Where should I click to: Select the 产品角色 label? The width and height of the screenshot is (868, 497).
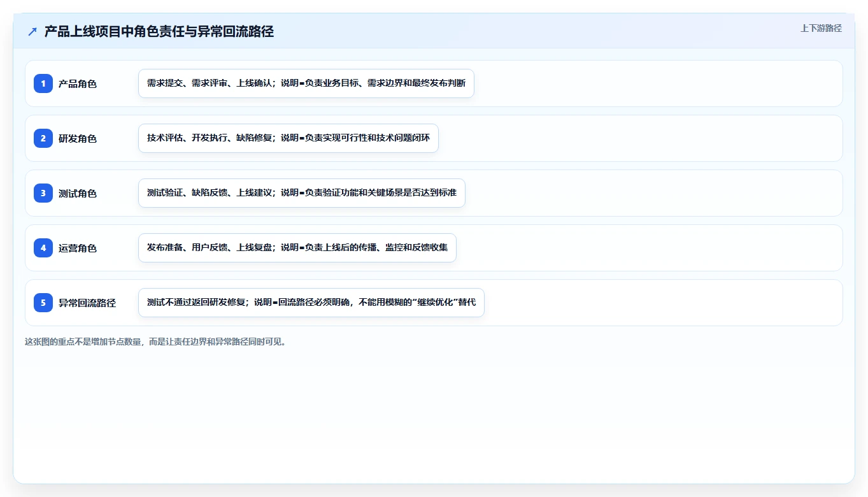78,83
